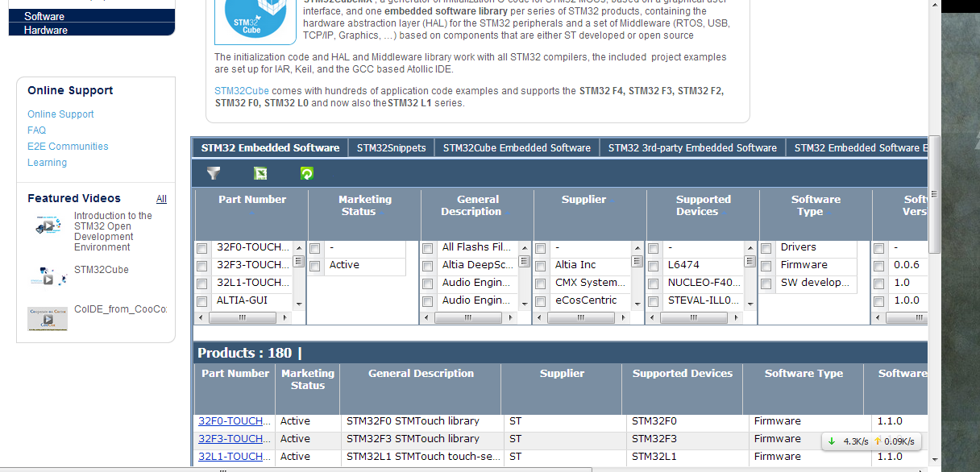Check the SW develop... software type checkbox
980x472 pixels.
click(766, 284)
